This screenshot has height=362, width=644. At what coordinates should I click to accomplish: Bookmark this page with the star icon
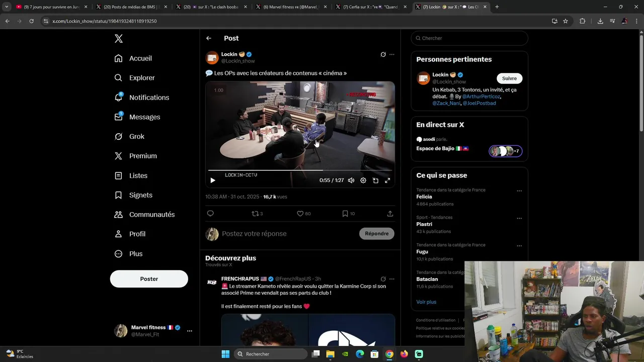pos(566,21)
